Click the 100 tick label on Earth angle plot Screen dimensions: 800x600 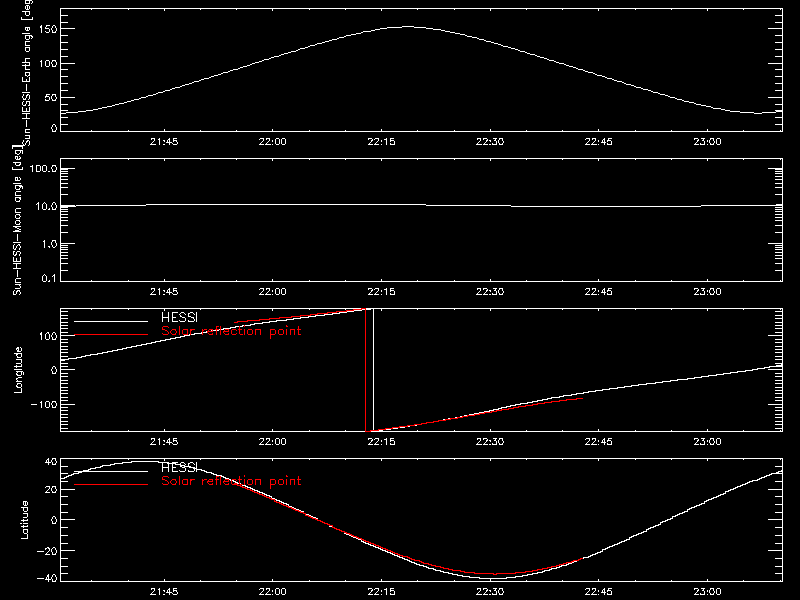coord(47,63)
